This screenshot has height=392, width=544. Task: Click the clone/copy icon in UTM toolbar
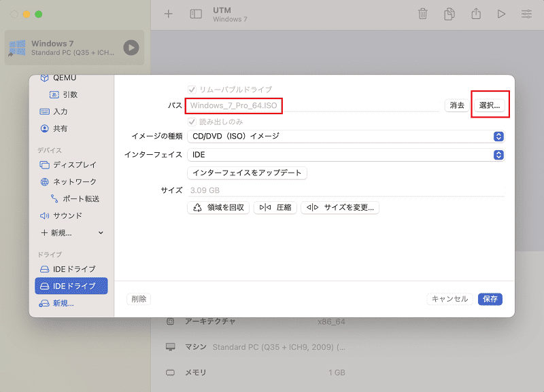tap(449, 14)
